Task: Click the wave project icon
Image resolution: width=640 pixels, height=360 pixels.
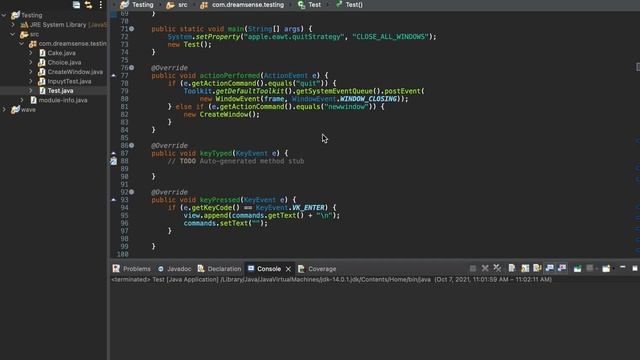Action: 16,109
